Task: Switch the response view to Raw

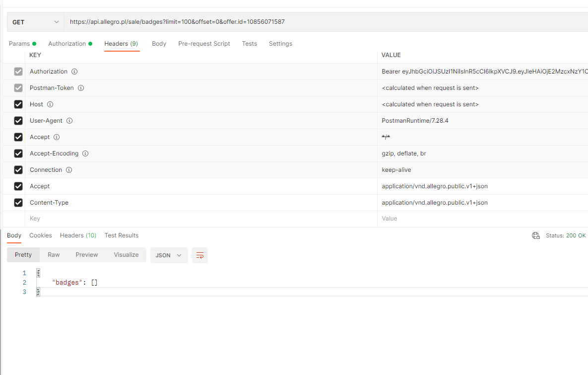Action: coord(54,254)
